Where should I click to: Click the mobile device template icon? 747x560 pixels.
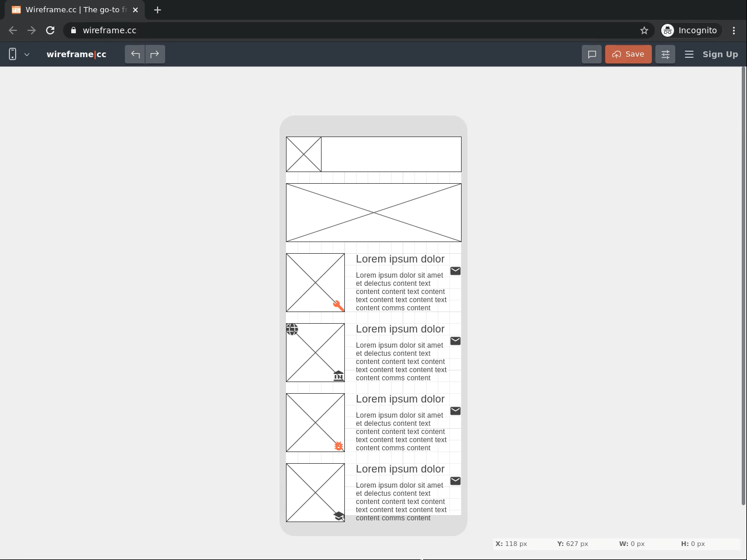[x=12, y=54]
